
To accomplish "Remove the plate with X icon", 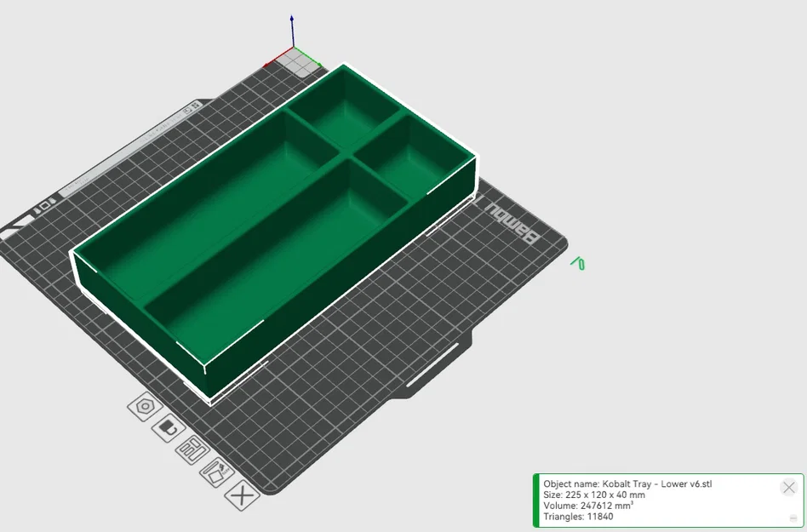I will point(243,495).
